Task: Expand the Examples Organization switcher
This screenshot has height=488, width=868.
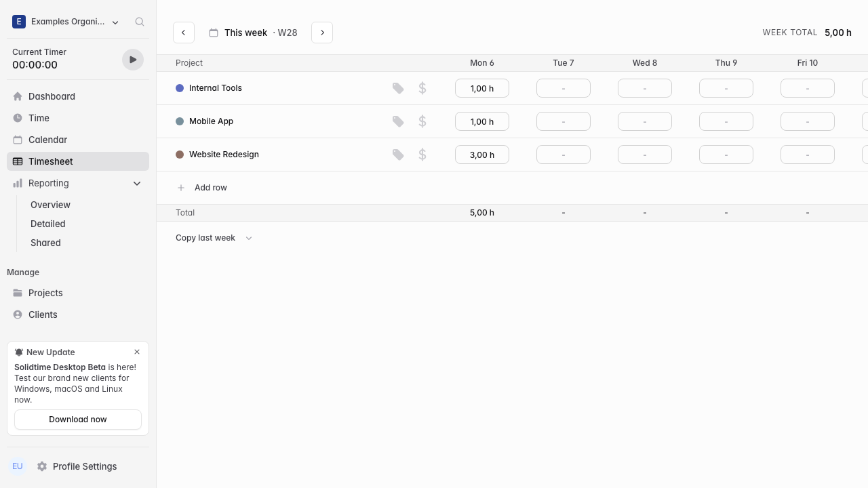Action: (x=66, y=22)
